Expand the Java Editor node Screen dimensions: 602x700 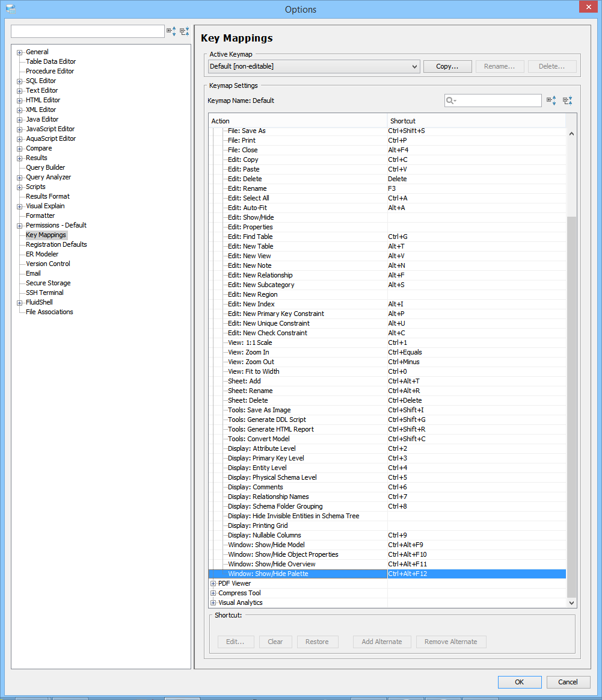tap(20, 120)
